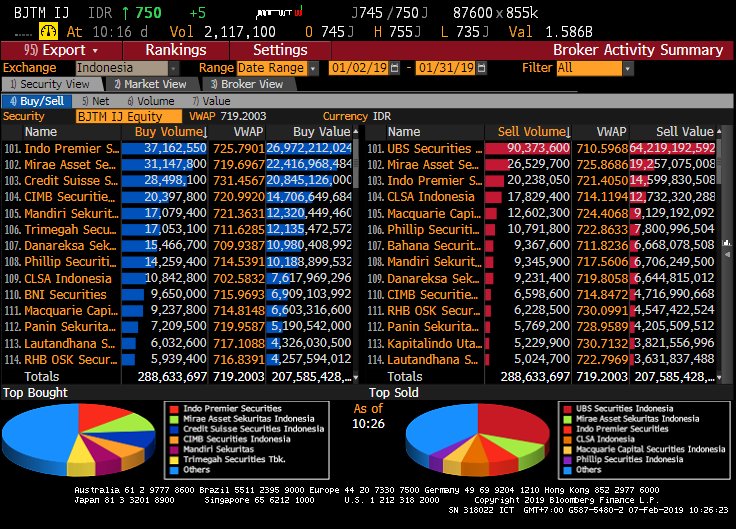Switch to the Broker View tab
Viewport: 736px width, 529px height.
(x=247, y=84)
